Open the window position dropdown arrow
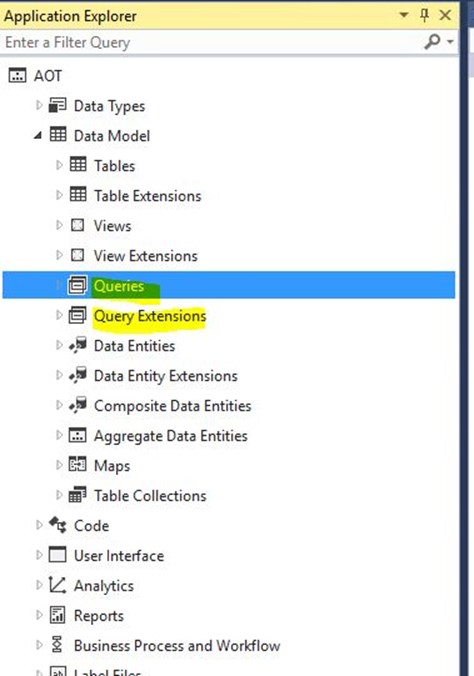Screen dimensions: 474x676 click(x=404, y=16)
